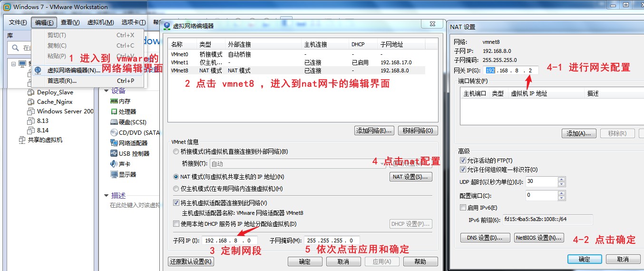This screenshot has width=644, height=271.
Task: Decrease UDP 超时 value with down arrow
Action: [561, 184]
